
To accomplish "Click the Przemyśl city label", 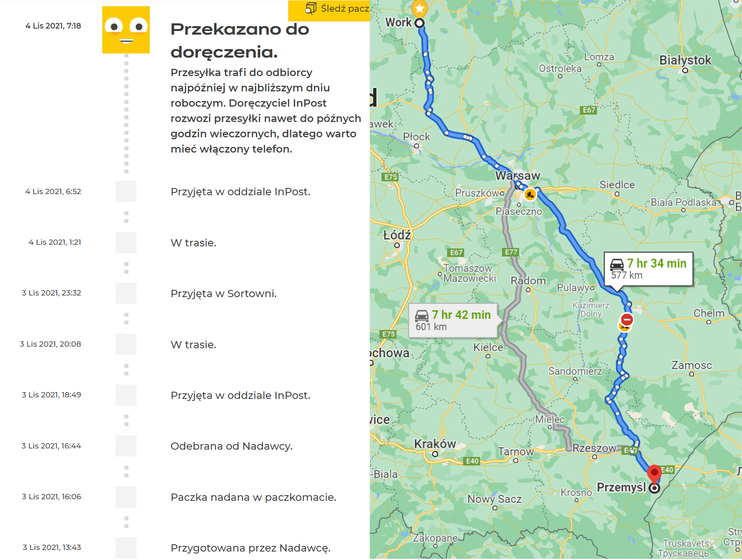I will coord(621,488).
